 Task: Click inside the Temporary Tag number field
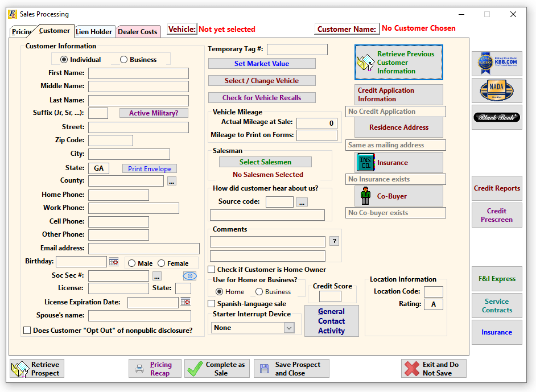(x=296, y=49)
